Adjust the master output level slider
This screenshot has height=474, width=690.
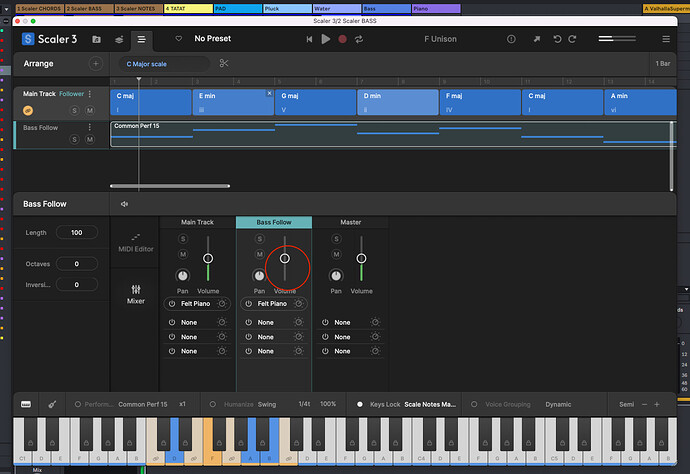pos(617,39)
